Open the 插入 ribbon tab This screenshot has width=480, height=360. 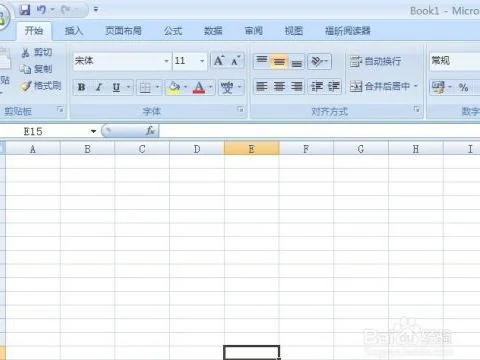[74, 31]
